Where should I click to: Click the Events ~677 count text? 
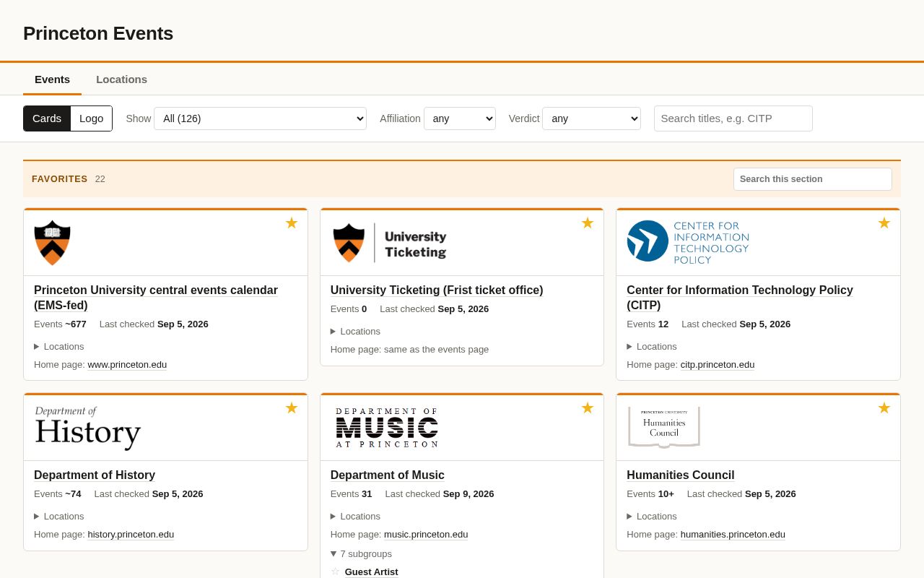tap(60, 324)
